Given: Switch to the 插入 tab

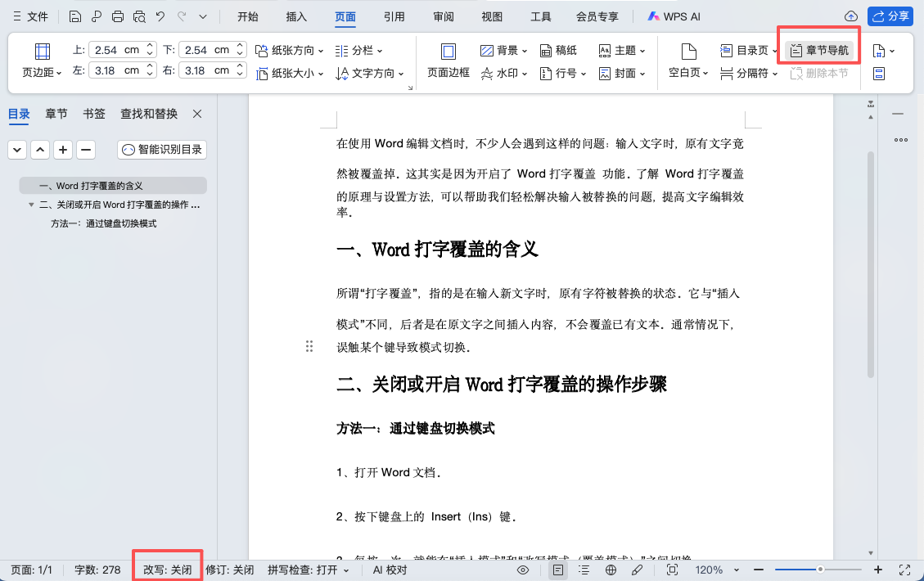Looking at the screenshot, I should [296, 16].
